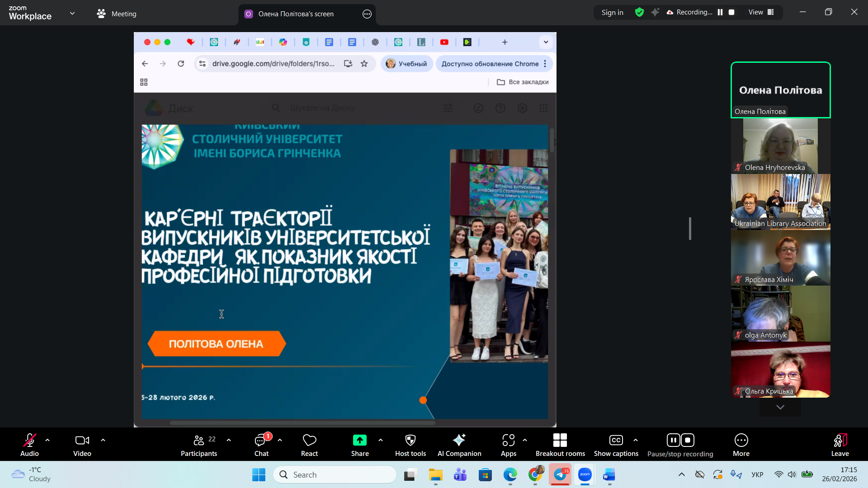The height and width of the screenshot is (488, 868).
Task: Expand audio options arrow next to Audio
Action: coord(47,440)
